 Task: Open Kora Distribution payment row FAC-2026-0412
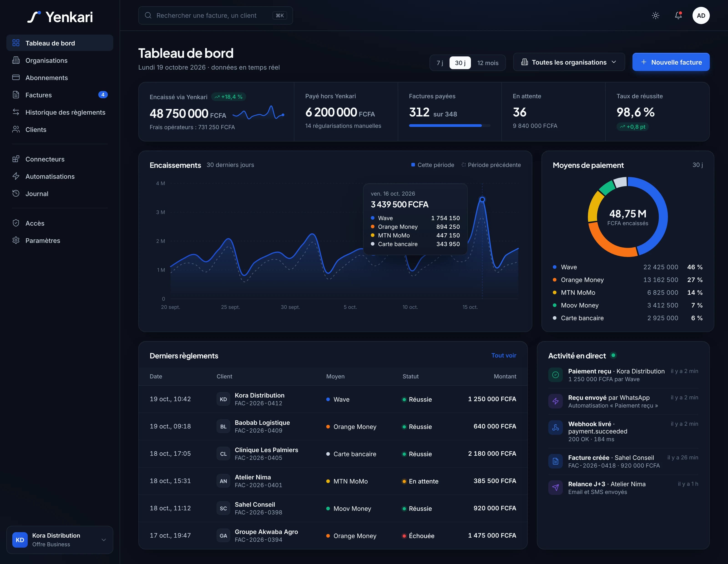click(x=333, y=399)
